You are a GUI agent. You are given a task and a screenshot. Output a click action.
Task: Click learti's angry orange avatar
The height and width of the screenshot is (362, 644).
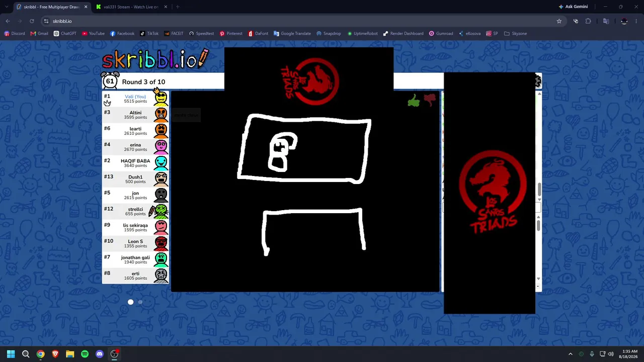161,131
